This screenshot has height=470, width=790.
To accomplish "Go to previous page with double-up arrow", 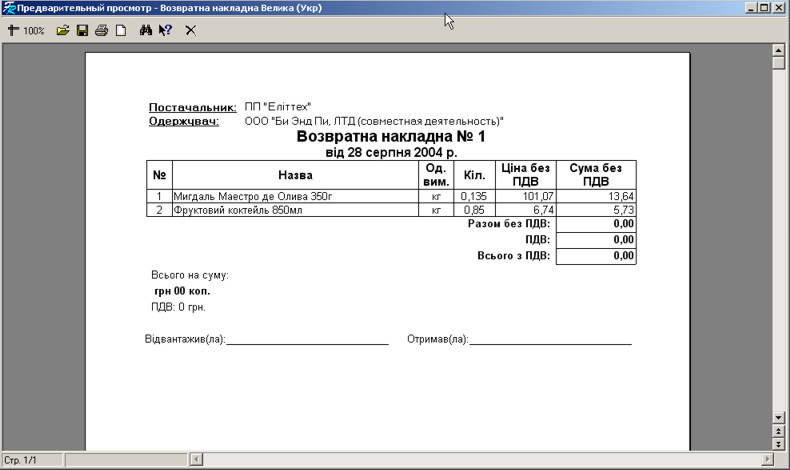I will click(x=779, y=430).
